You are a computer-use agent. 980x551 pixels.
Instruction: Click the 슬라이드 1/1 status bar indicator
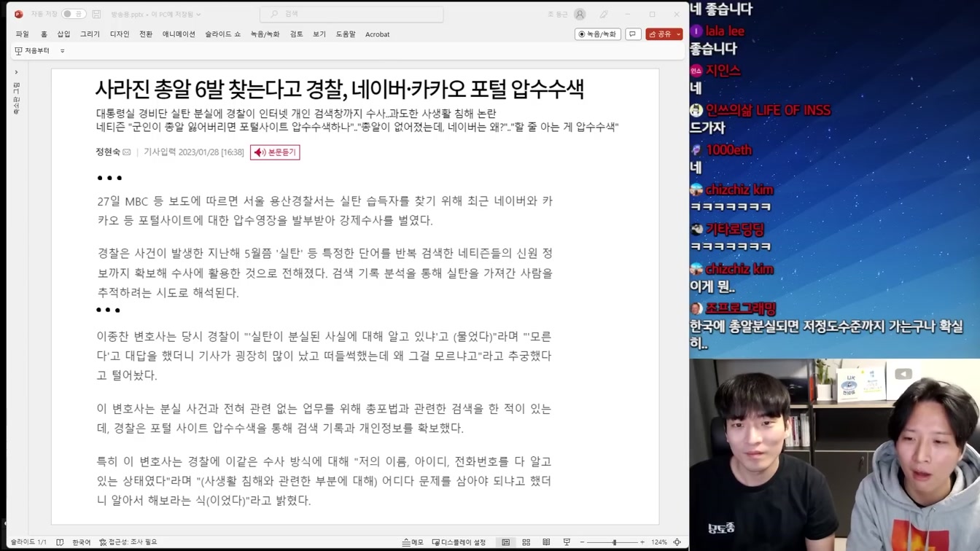click(28, 542)
